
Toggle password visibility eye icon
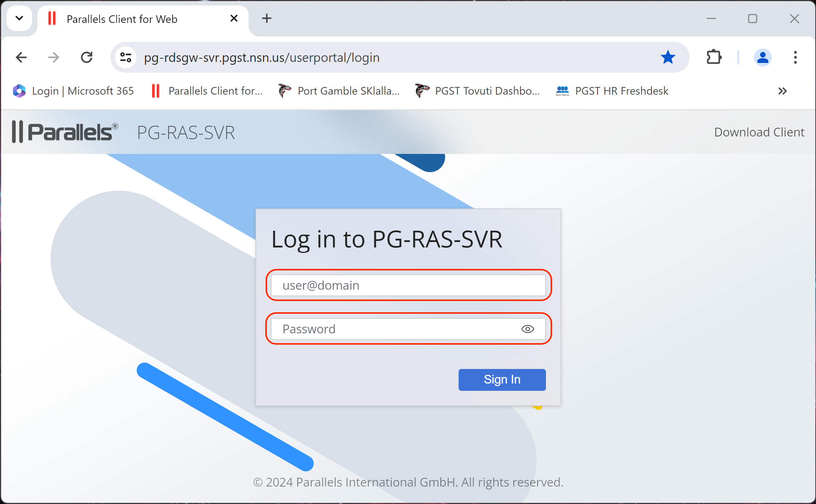click(527, 329)
